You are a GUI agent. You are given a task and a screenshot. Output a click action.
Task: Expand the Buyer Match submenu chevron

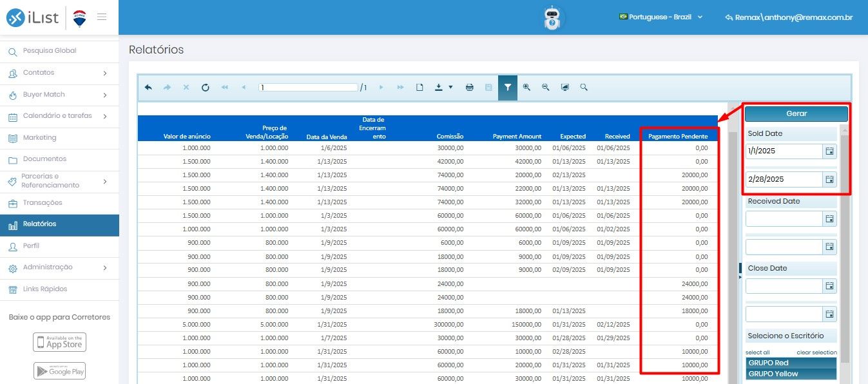[105, 95]
